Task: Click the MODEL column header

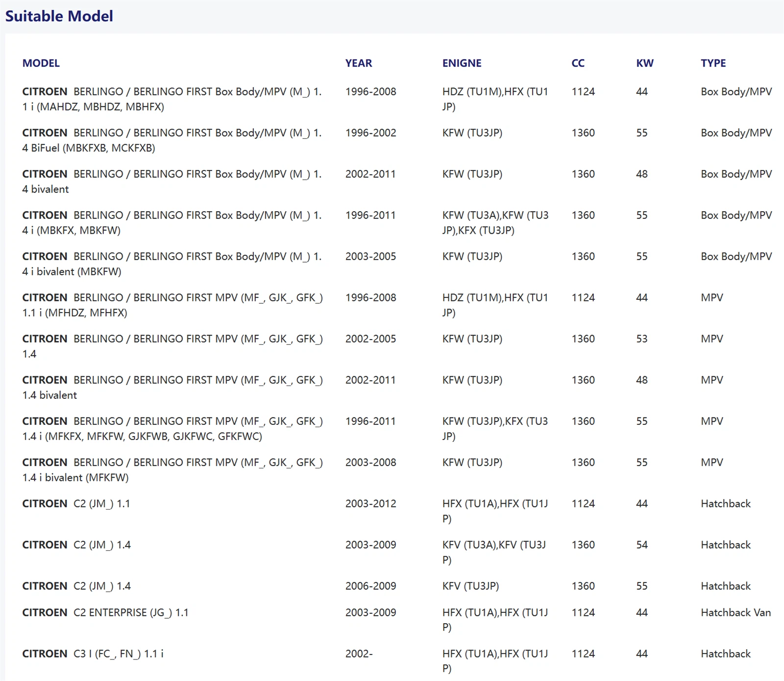Action: pyautogui.click(x=41, y=63)
